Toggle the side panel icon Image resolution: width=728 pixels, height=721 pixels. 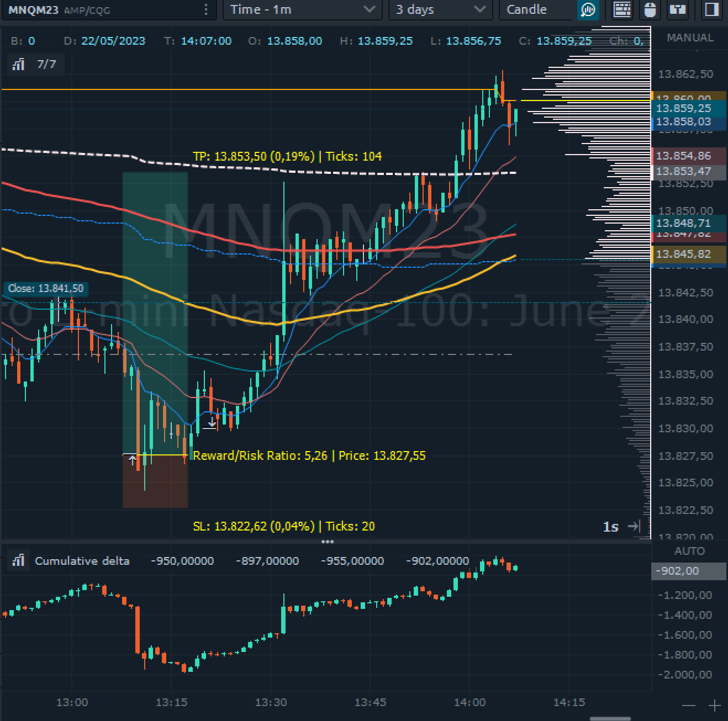coord(711,9)
